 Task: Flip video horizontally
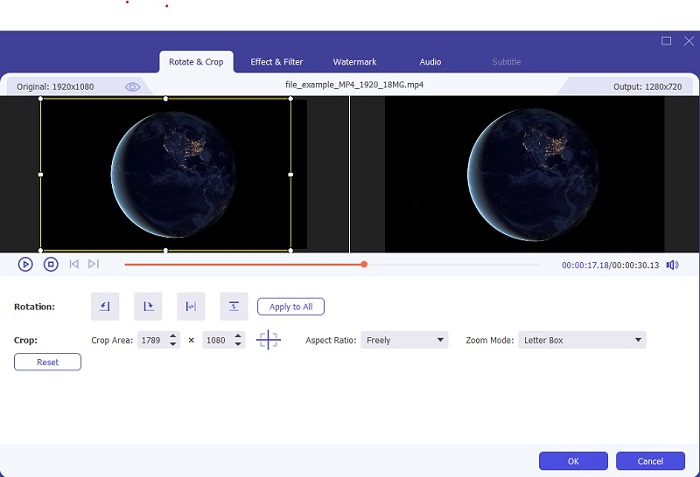[x=191, y=307]
